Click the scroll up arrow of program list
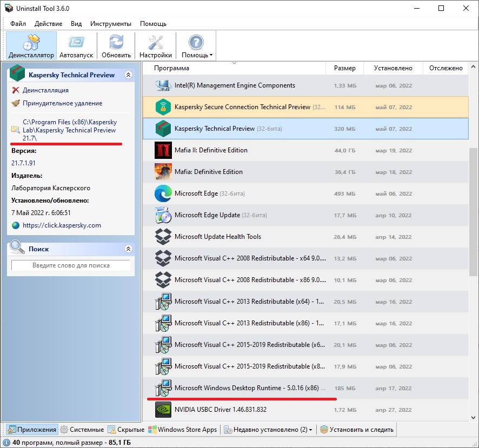The height and width of the screenshot is (448, 479). point(473,66)
